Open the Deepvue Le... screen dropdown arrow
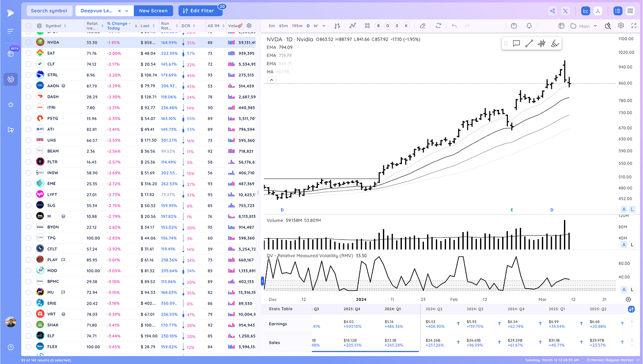Image resolution: width=643 pixels, height=364 pixels. tap(127, 11)
